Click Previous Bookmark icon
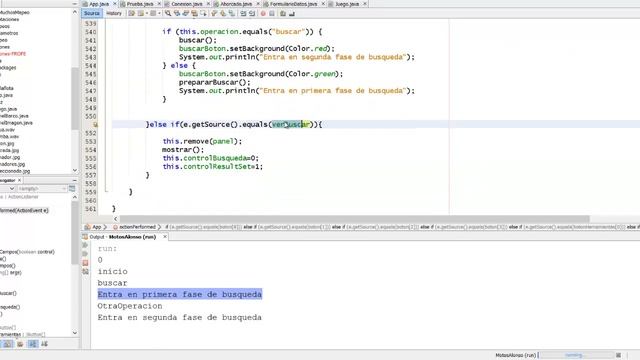This screenshot has width=640, height=360. click(x=214, y=13)
